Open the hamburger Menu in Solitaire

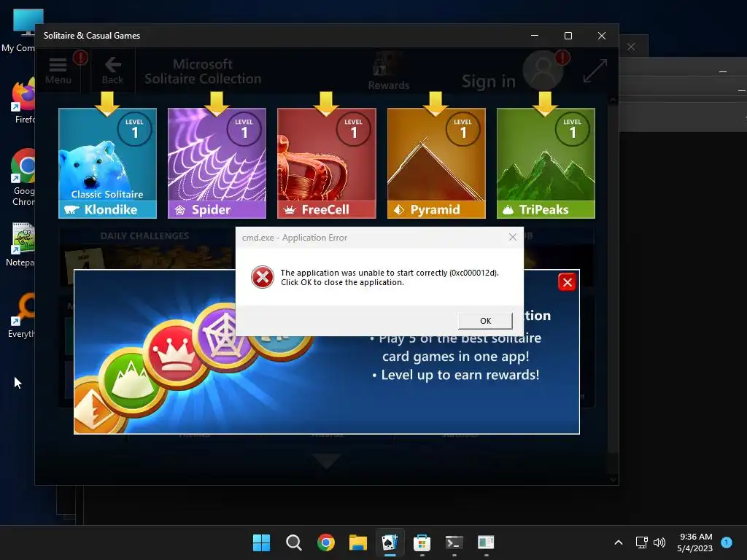[58, 71]
